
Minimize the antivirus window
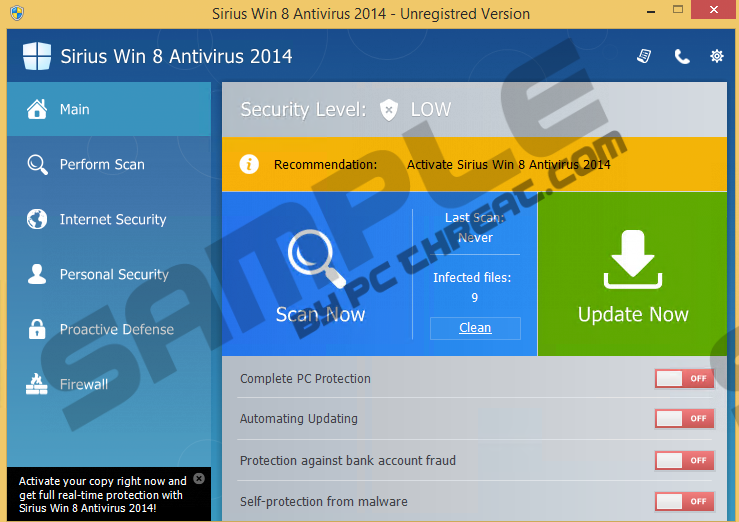tap(651, 10)
